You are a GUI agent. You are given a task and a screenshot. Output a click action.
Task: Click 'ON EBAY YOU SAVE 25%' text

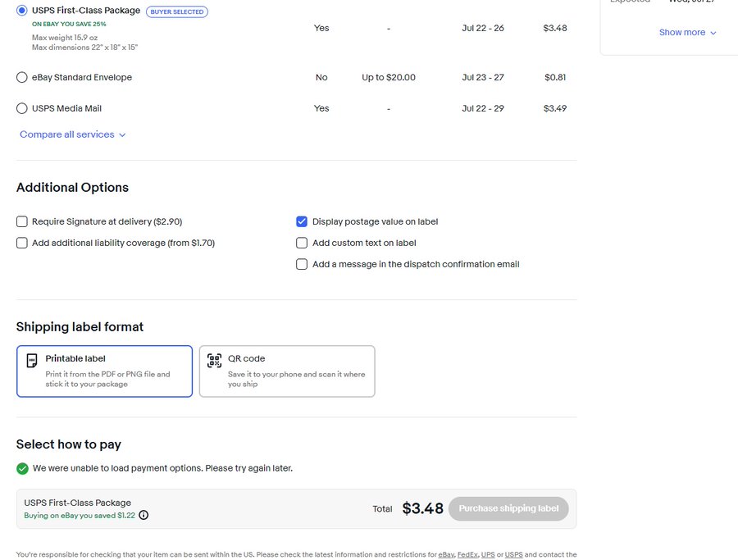click(x=69, y=24)
